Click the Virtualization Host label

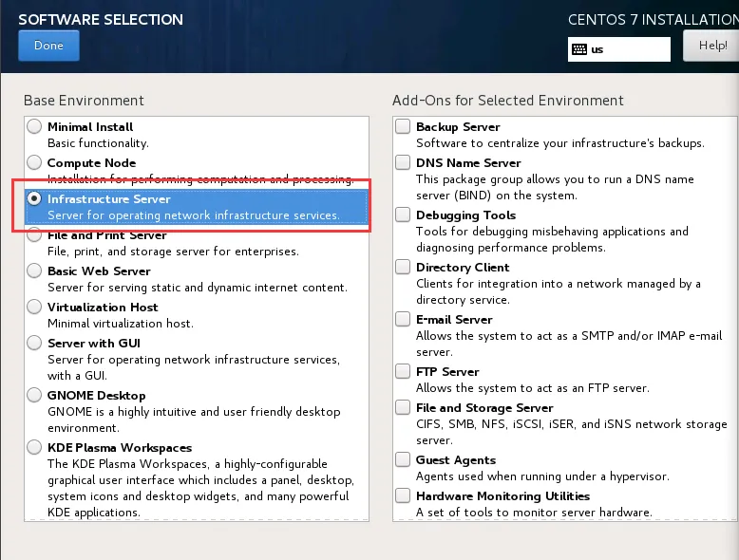pos(103,308)
